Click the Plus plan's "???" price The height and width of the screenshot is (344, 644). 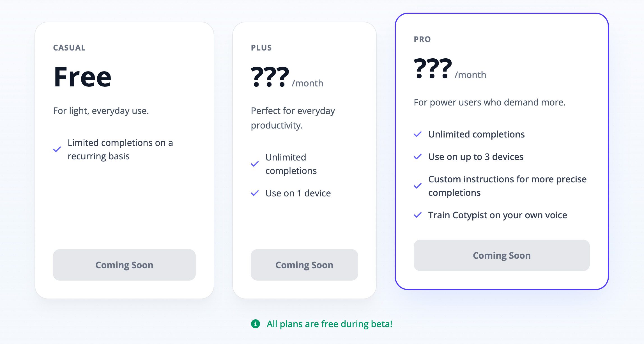[270, 77]
